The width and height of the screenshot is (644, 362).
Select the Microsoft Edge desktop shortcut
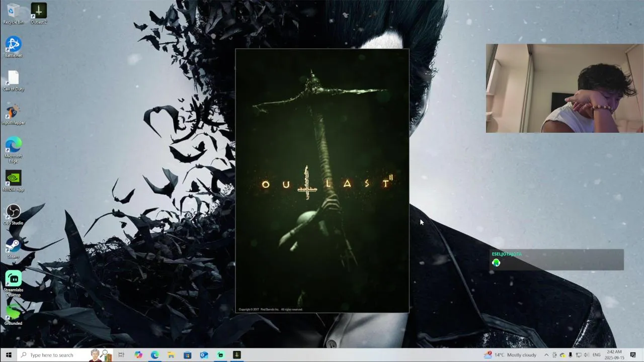(13, 150)
